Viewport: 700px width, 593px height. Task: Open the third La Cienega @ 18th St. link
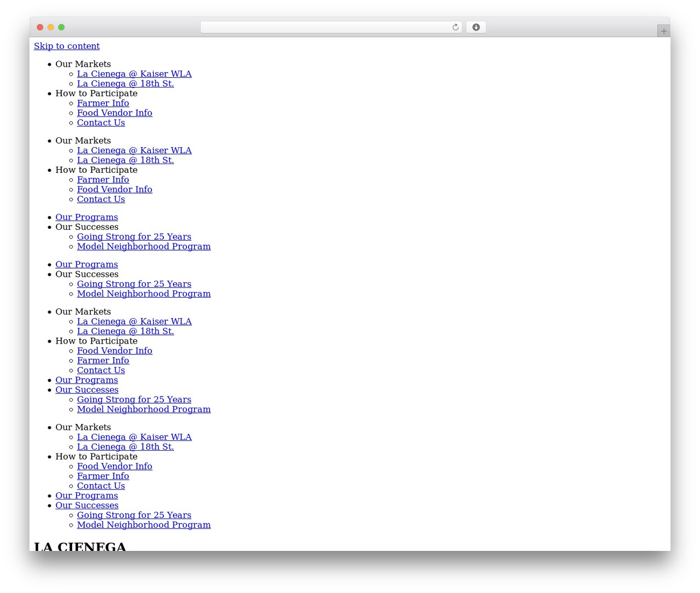pyautogui.click(x=125, y=332)
